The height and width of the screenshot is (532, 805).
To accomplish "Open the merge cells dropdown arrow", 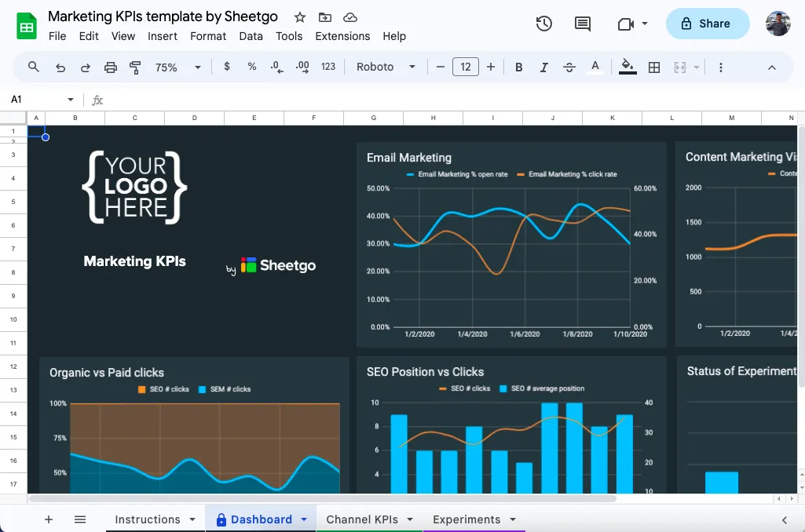I will tap(697, 67).
